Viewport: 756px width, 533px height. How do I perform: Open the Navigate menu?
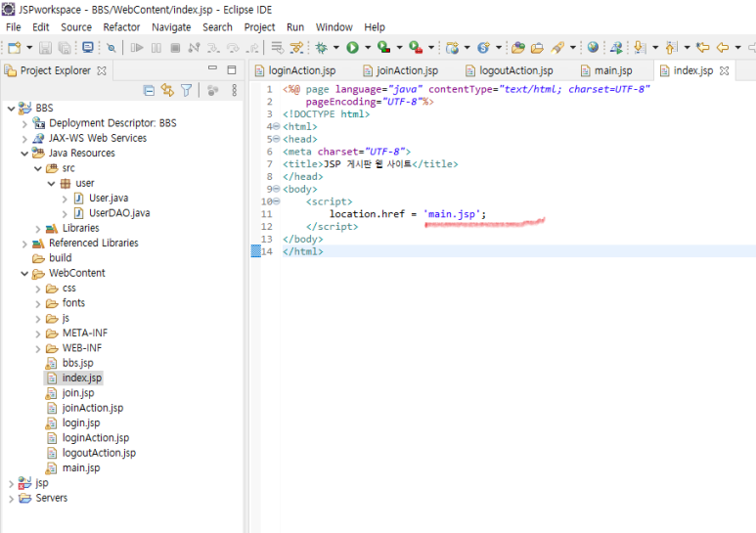click(171, 27)
